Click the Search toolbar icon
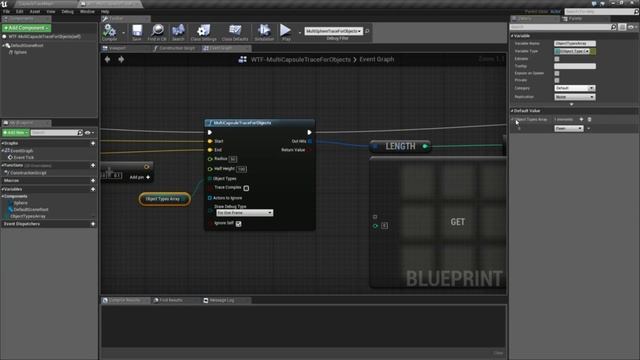Screen dimensions: 640x360 178,32
